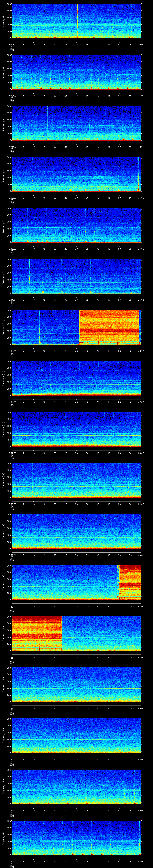
Task: Click the 46:00 end time label under the last spectrogram
Action: pyautogui.click(x=141, y=861)
